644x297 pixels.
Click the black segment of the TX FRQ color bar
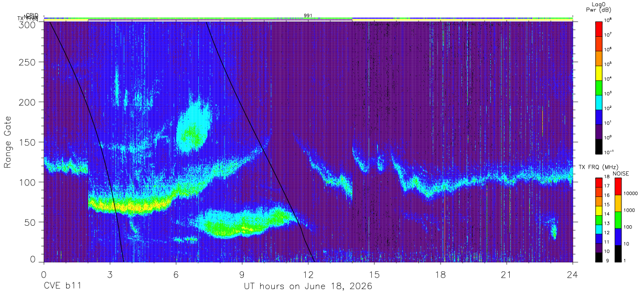click(598, 257)
